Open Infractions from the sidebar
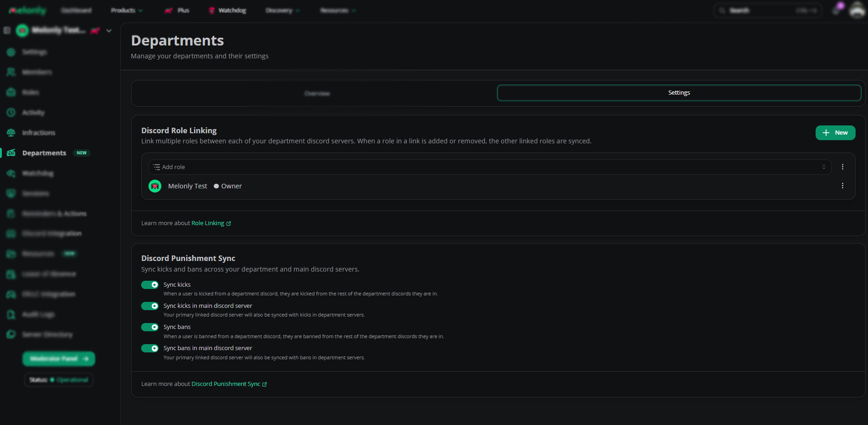 click(x=39, y=133)
